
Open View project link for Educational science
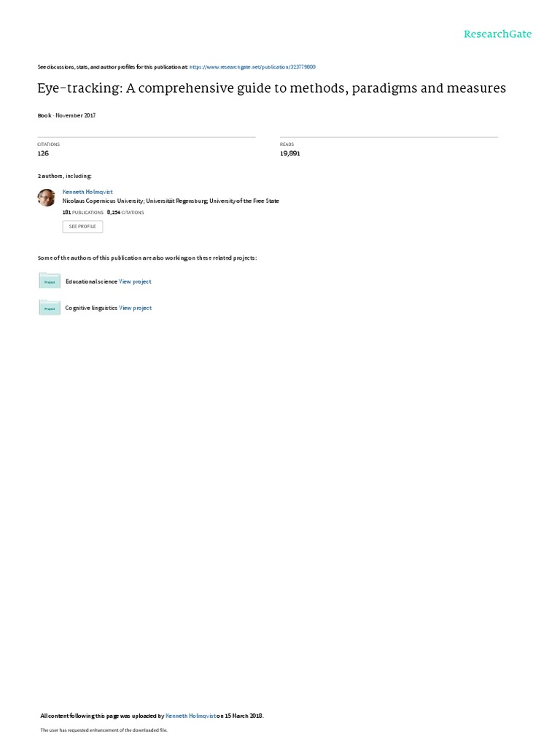click(x=135, y=282)
